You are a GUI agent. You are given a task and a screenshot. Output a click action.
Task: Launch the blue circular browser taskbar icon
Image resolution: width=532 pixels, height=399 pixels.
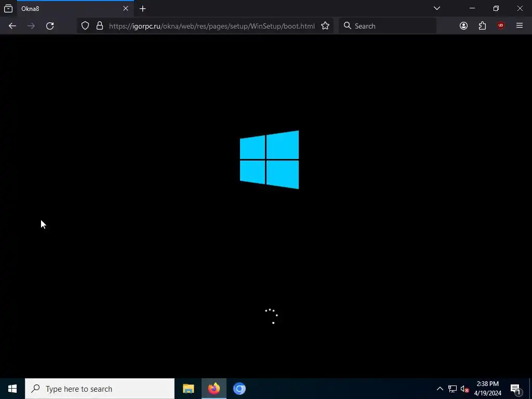(x=240, y=389)
